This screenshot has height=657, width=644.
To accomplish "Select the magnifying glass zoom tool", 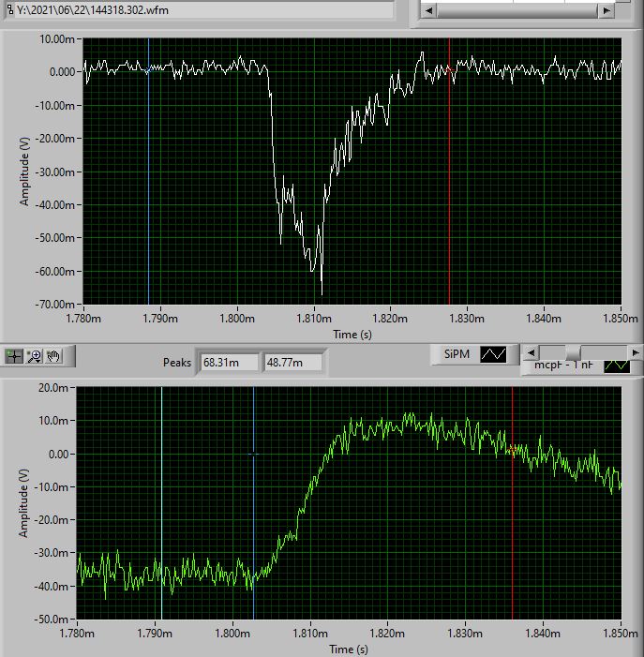I will pos(34,355).
